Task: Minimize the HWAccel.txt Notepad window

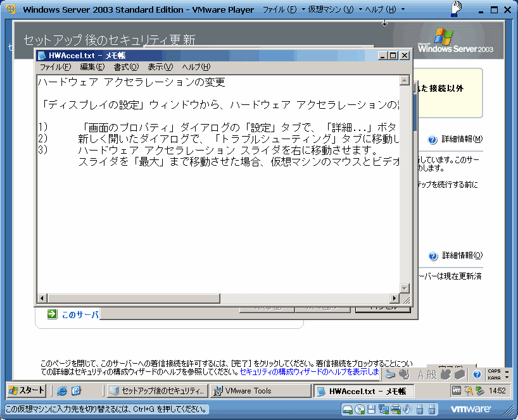Action: pos(382,56)
